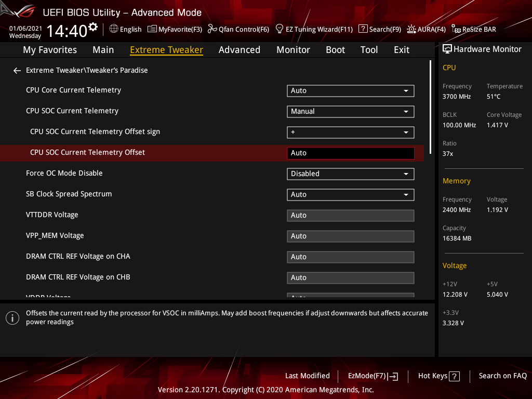Expand CPU SOC Telemetry Offset sign dropdown
The image size is (532, 399).
tap(351, 132)
